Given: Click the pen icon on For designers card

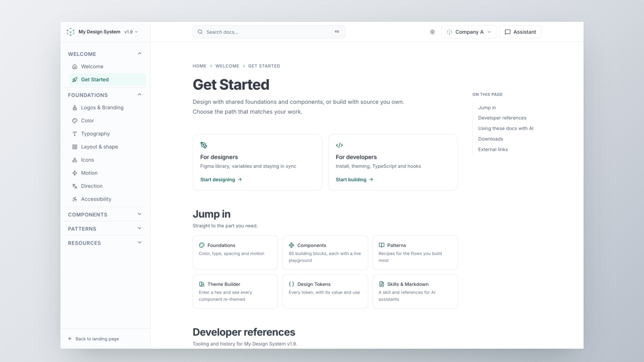Looking at the screenshot, I should [x=204, y=145].
